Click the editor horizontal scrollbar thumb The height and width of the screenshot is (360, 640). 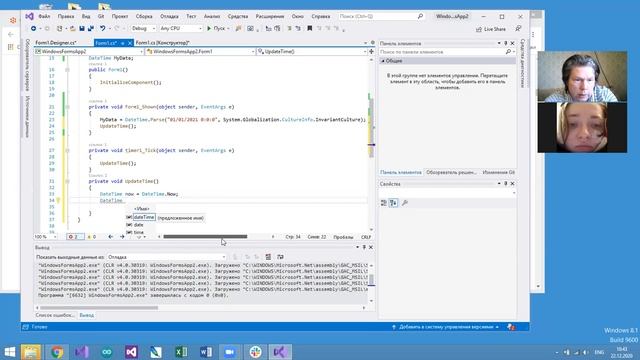(205, 237)
